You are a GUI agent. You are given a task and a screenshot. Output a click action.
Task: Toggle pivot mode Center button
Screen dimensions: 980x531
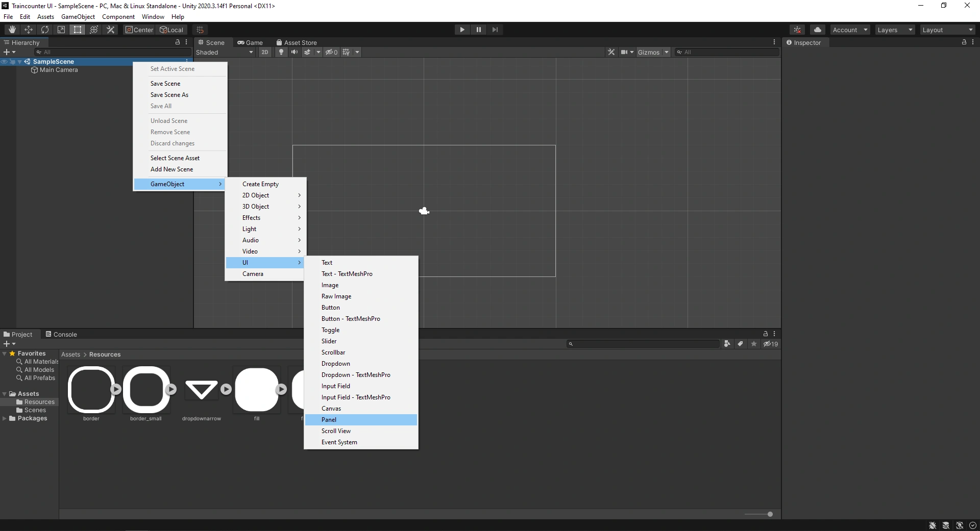pyautogui.click(x=139, y=30)
